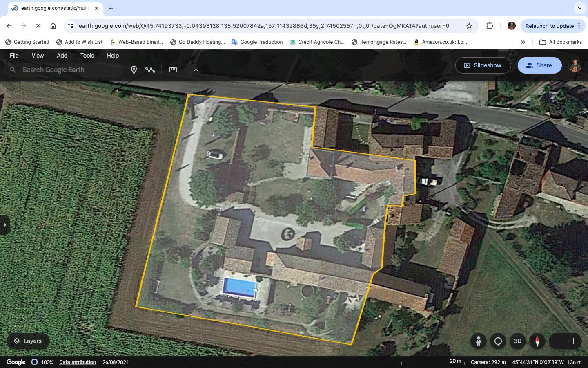Select the draw path or polygon tool

150,70
